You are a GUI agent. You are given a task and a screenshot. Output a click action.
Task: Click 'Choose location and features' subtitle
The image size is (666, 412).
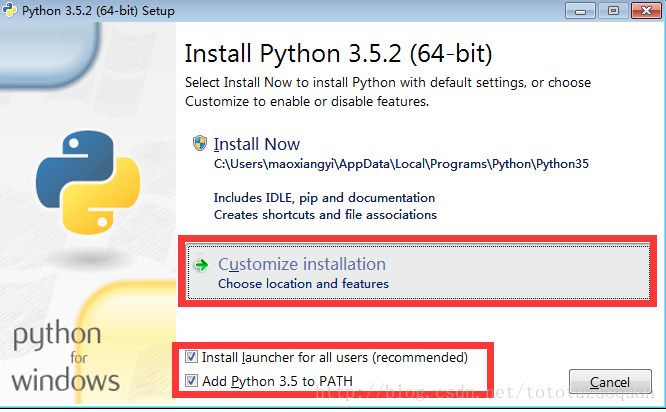(x=303, y=284)
